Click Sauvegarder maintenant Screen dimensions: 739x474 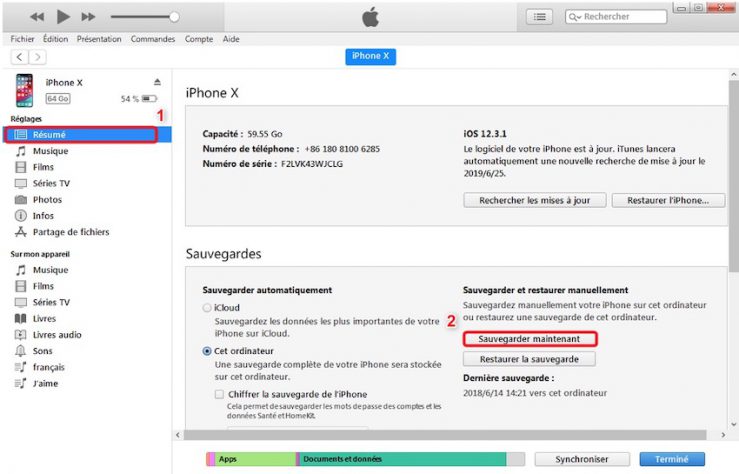(529, 339)
